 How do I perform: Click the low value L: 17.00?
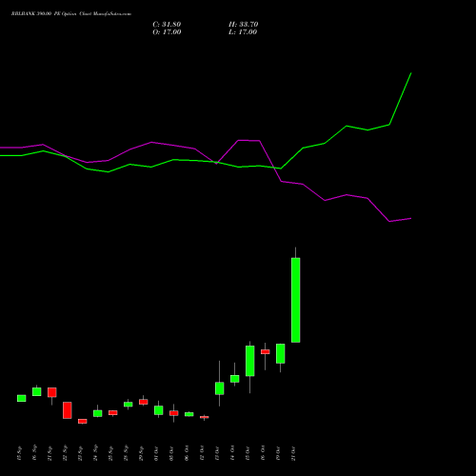click(243, 32)
